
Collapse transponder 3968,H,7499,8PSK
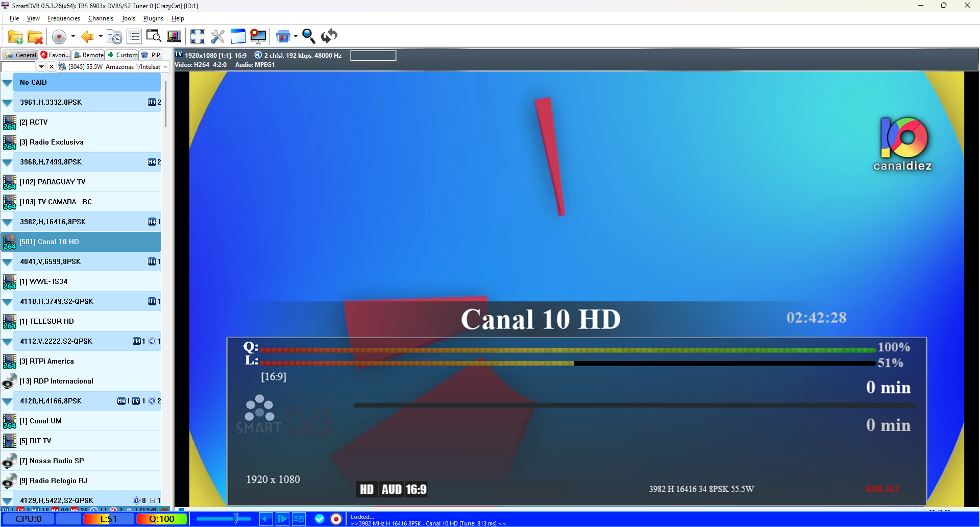(x=7, y=162)
